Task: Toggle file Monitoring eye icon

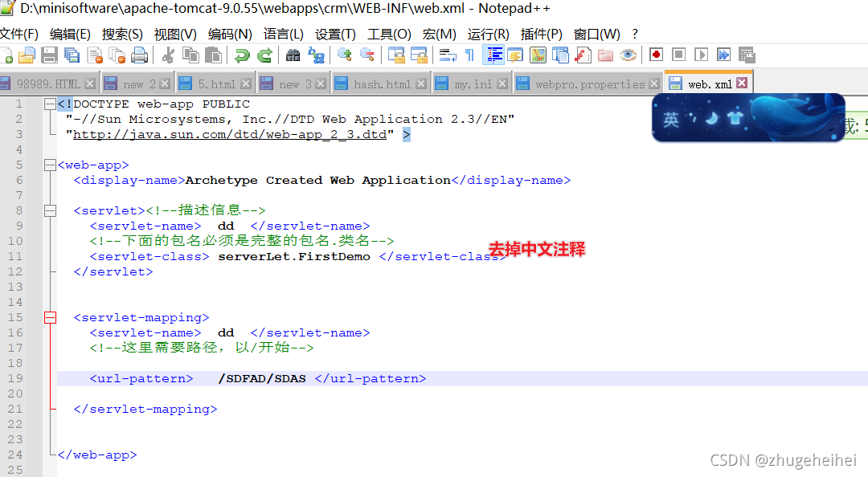Action: pos(628,55)
